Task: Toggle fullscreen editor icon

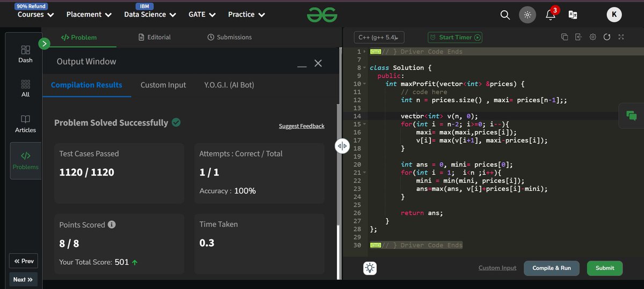Action: coord(621,37)
